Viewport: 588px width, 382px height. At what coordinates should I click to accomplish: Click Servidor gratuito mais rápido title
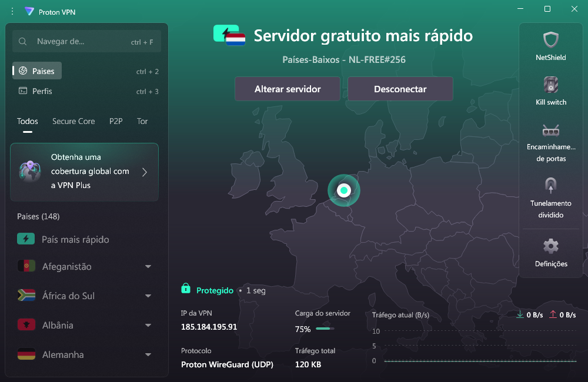click(363, 36)
